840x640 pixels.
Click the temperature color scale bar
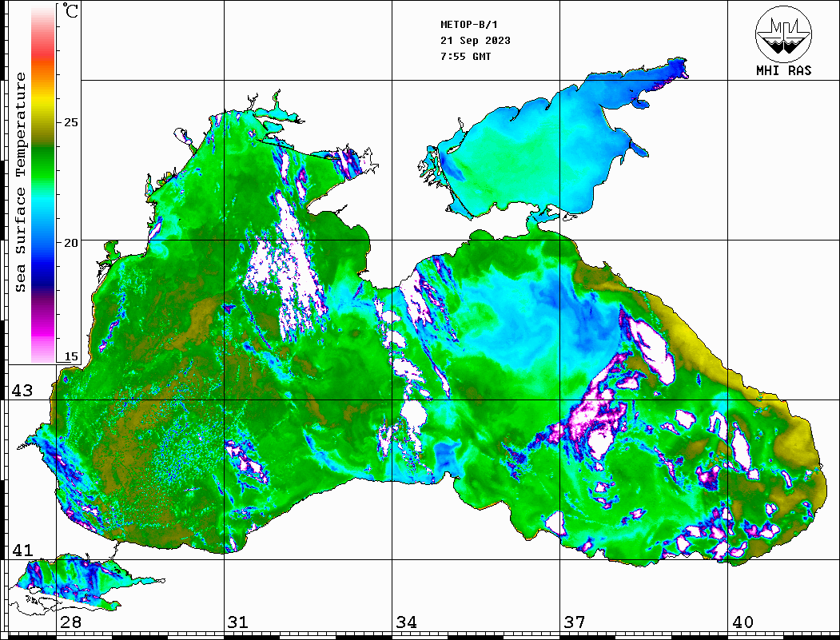pos(43,184)
